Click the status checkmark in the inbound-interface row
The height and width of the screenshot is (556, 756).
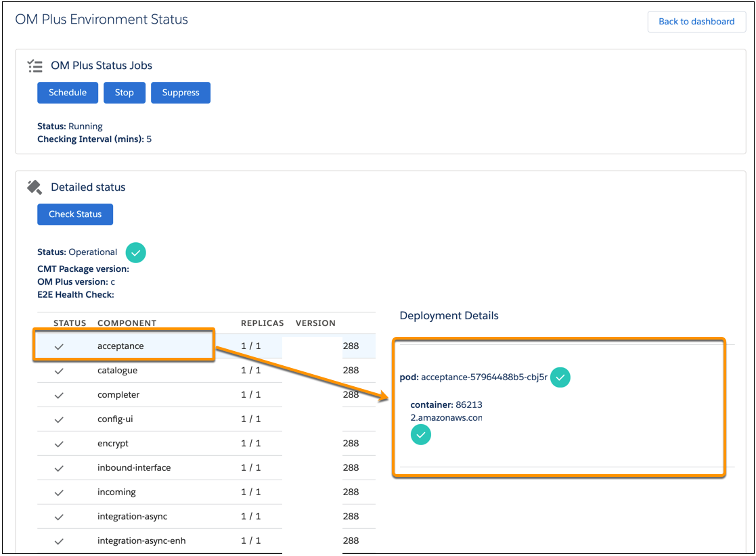[59, 468]
